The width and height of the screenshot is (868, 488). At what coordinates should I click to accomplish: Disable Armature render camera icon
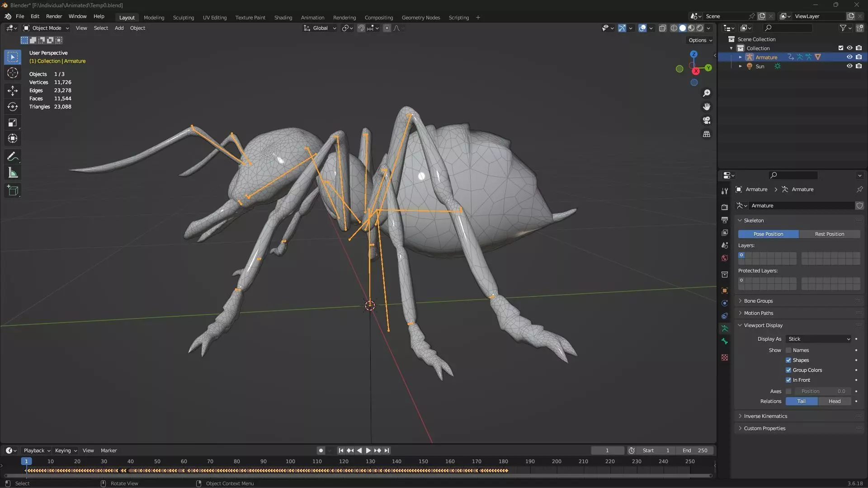(x=859, y=57)
